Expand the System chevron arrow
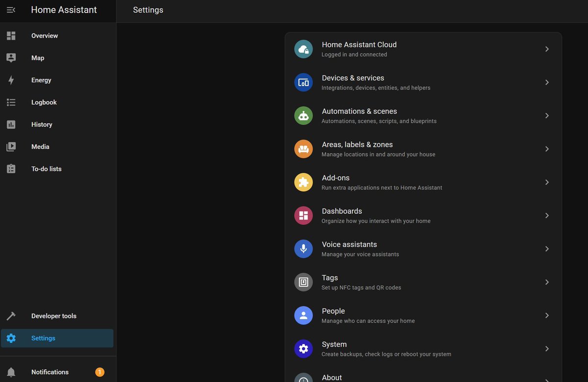Viewport: 588px width, 382px height. coord(547,349)
